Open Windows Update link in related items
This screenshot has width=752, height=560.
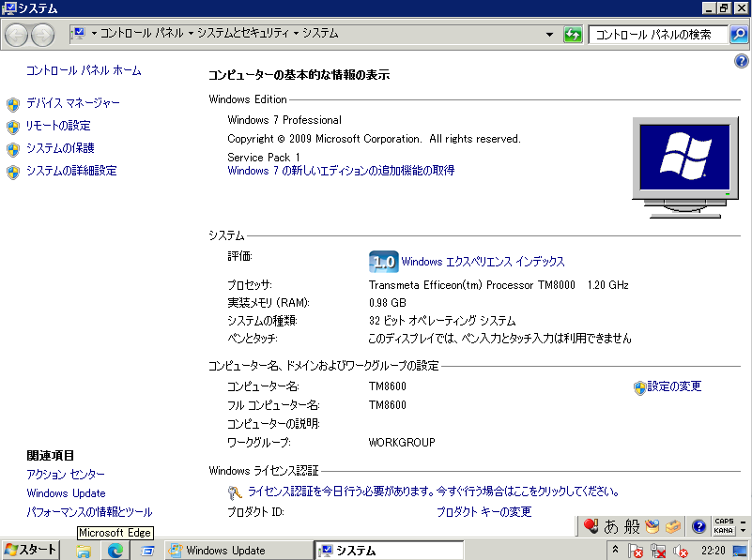66,493
